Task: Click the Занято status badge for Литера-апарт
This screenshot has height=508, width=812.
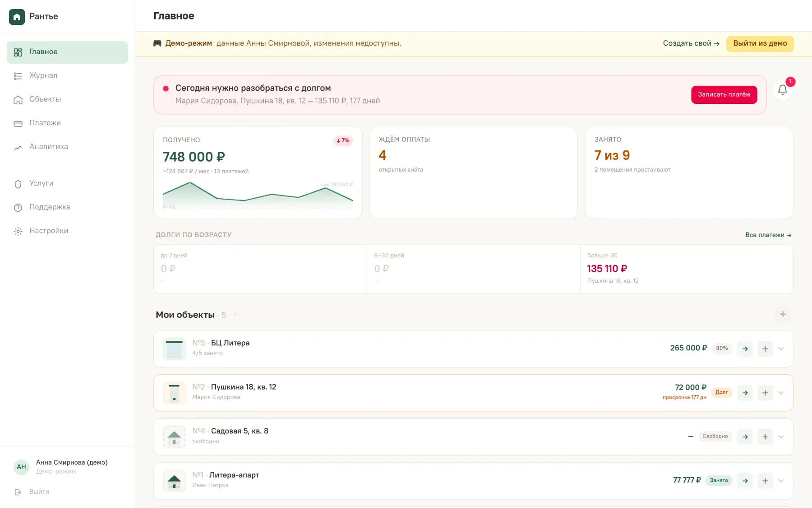Action: [x=719, y=480]
